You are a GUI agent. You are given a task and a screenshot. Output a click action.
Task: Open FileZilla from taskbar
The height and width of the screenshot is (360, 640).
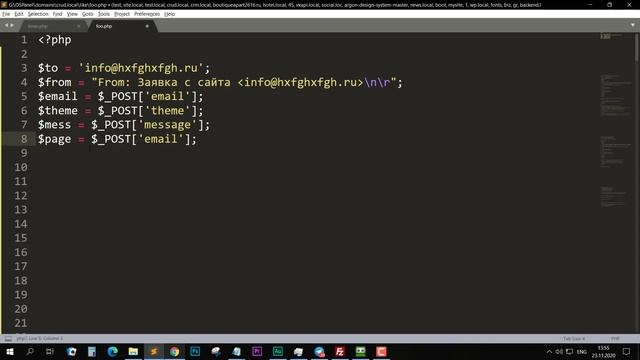pyautogui.click(x=340, y=351)
